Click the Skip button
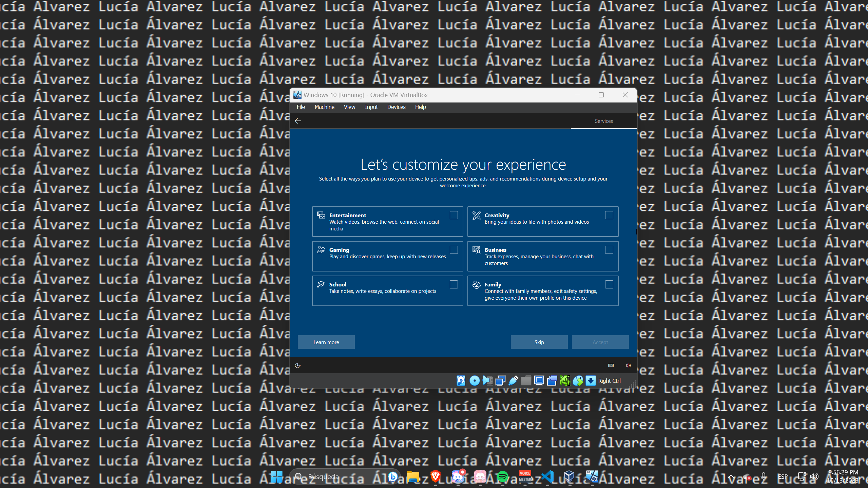This screenshot has width=868, height=488. coord(539,342)
